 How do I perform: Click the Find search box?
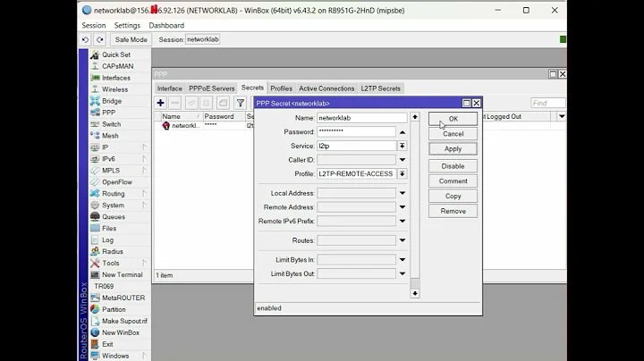point(548,103)
